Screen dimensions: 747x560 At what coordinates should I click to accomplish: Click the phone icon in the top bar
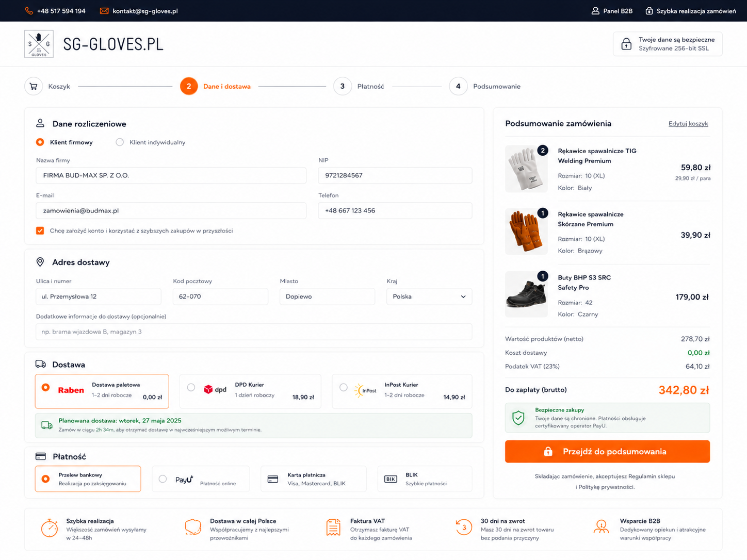(29, 11)
